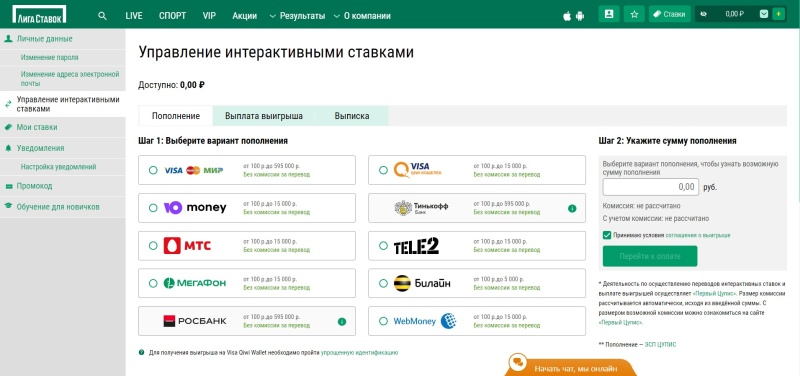Viewport: 800px width, 376px height.
Task: Click the header balance 0,00 ₽
Action: click(734, 14)
